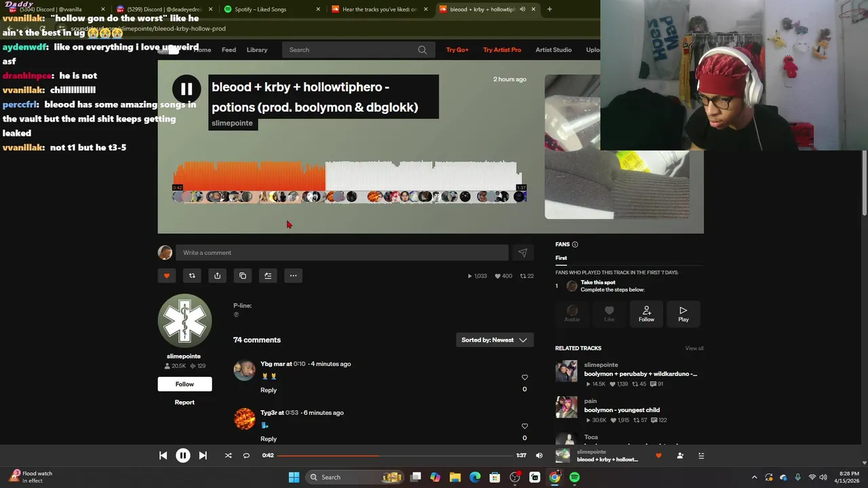Toggle repeat in the player bar
This screenshot has width=868, height=488.
click(x=246, y=455)
